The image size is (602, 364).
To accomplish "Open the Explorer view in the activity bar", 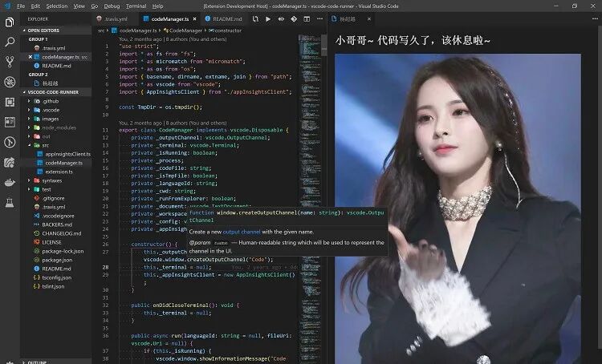I will (10, 22).
